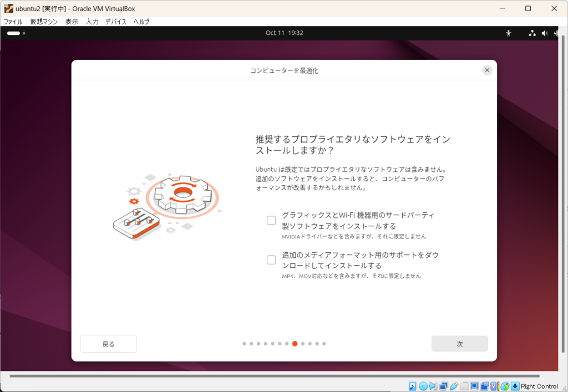Screen dimensions: 568x392
Task: Click the V chip virtualization status icon
Action: coord(493,386)
